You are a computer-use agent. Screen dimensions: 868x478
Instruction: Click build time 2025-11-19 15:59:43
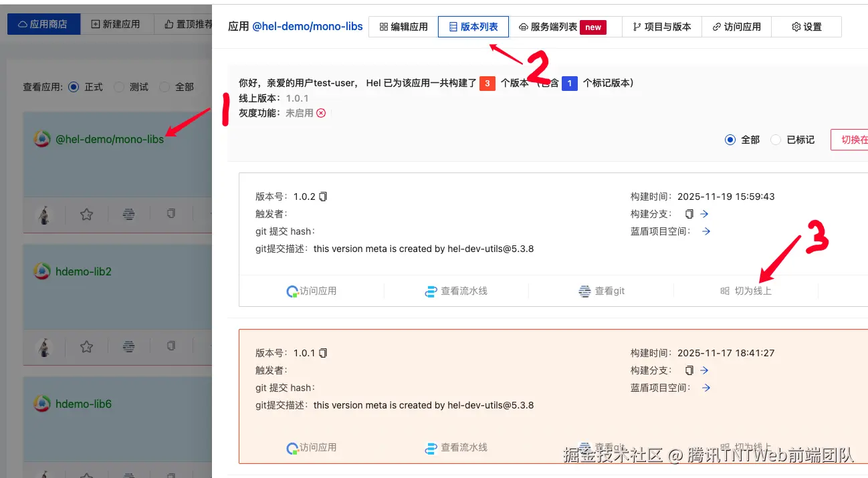[726, 197]
